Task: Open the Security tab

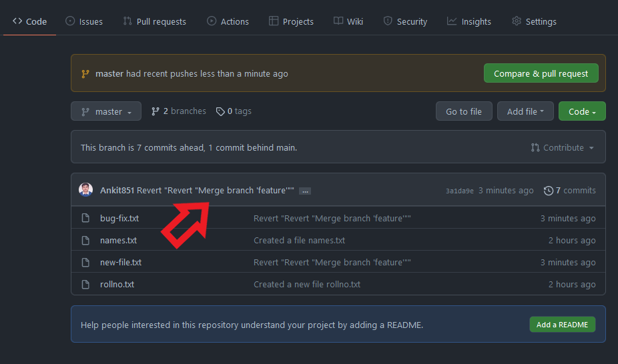Action: pos(405,21)
